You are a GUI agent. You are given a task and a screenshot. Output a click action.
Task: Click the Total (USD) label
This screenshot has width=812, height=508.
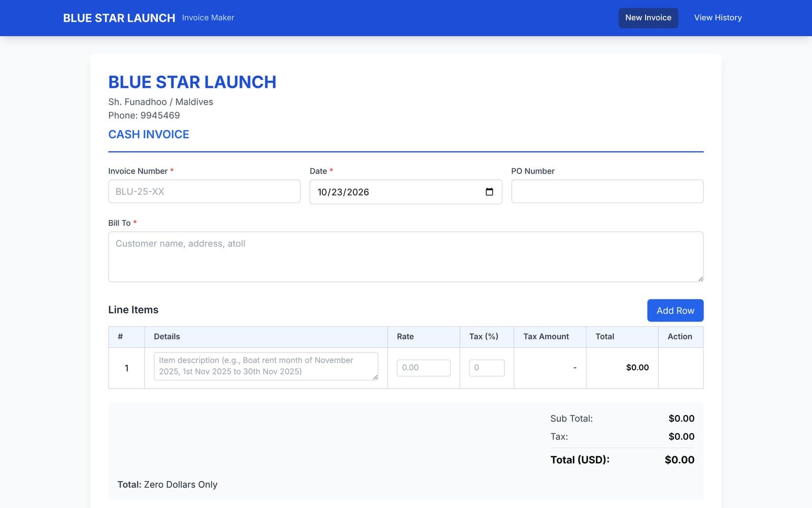pyautogui.click(x=580, y=460)
